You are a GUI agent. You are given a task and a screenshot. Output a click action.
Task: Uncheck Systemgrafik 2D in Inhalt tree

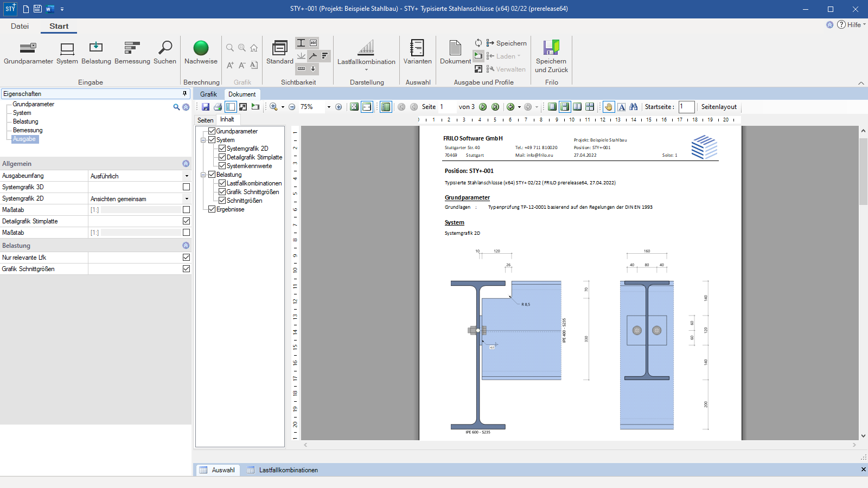tap(222, 149)
